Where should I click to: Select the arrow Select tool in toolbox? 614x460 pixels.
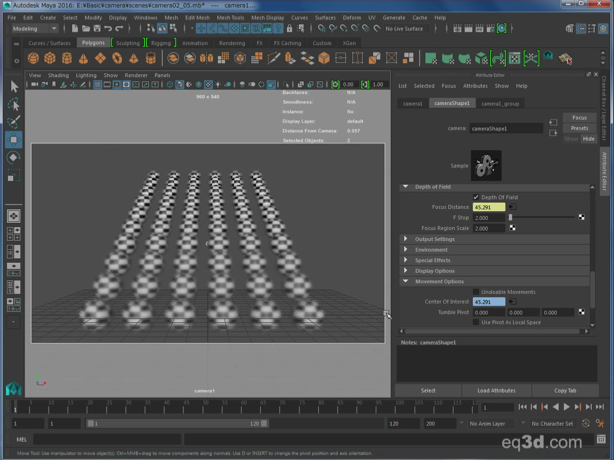pos(14,87)
